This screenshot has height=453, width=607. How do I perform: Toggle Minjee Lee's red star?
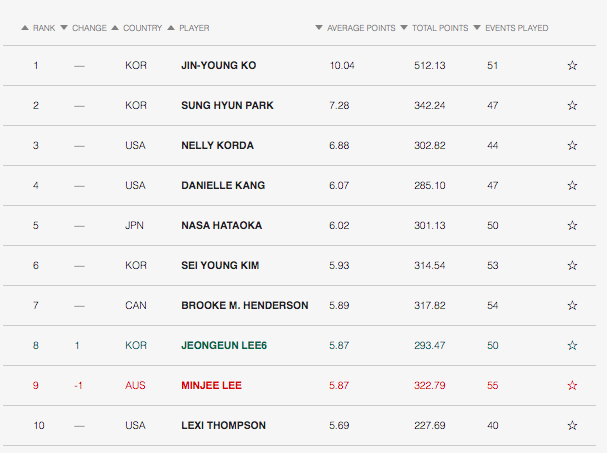pyautogui.click(x=572, y=386)
